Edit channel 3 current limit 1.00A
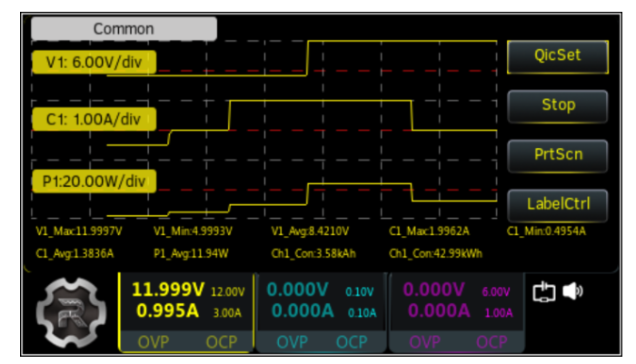 [x=499, y=313]
